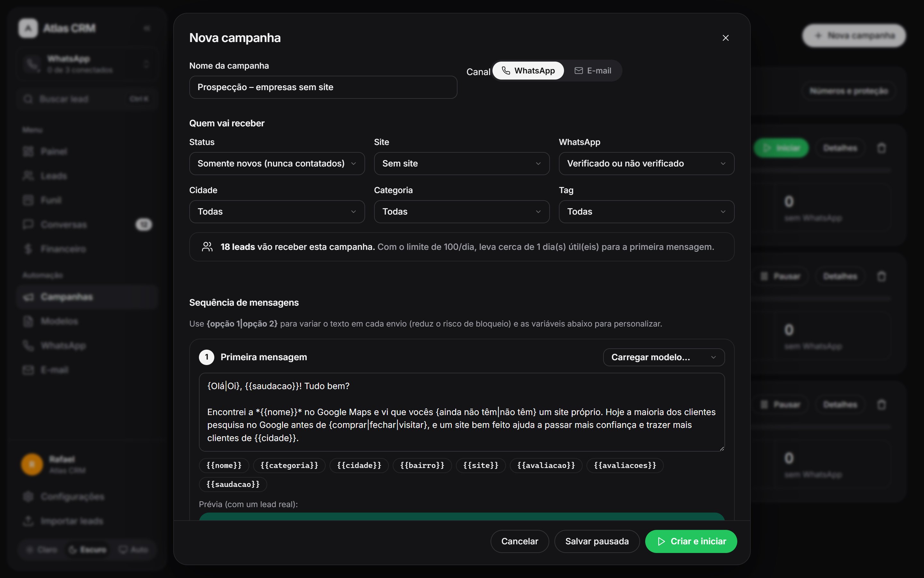Insert the {{avaliacoes}} variable chip
Viewport: 924px width, 578px height.
(x=625, y=465)
